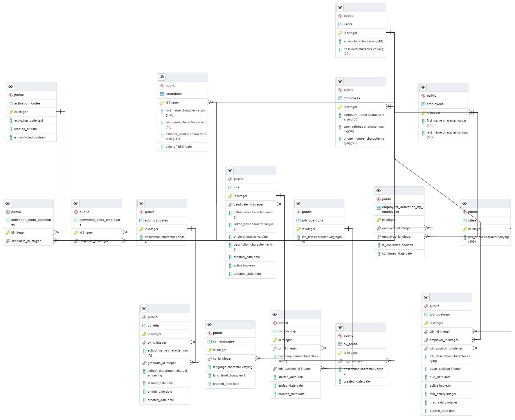Image resolution: width=515 pixels, height=420 pixels.
Task: Click the city_name column row in cities
Action: tap(488, 239)
